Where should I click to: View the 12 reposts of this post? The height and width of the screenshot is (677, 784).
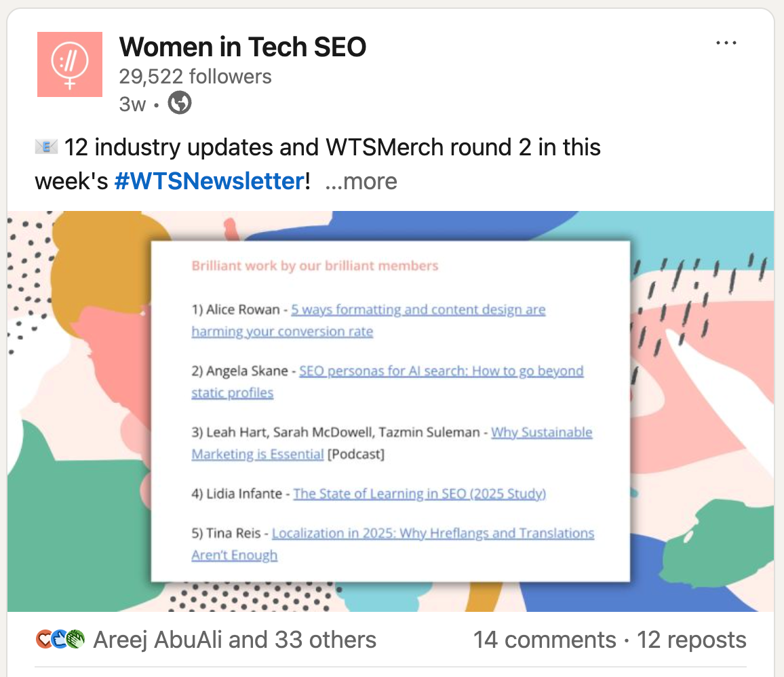click(691, 639)
